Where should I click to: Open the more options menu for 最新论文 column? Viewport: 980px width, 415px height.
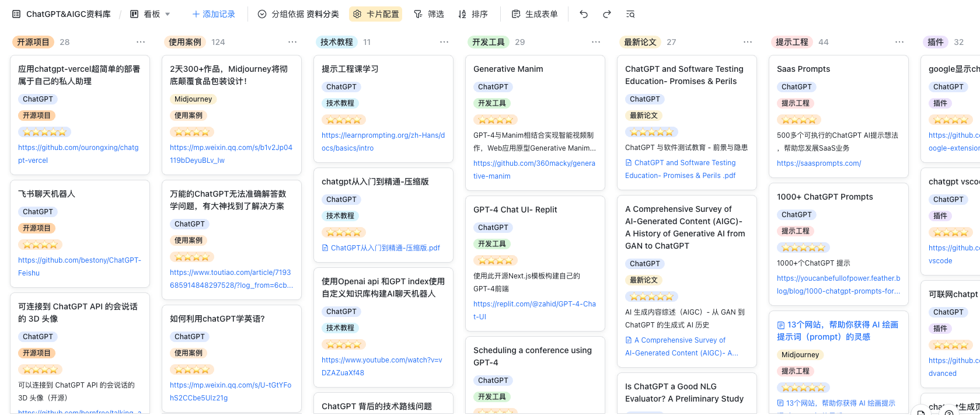pos(748,42)
